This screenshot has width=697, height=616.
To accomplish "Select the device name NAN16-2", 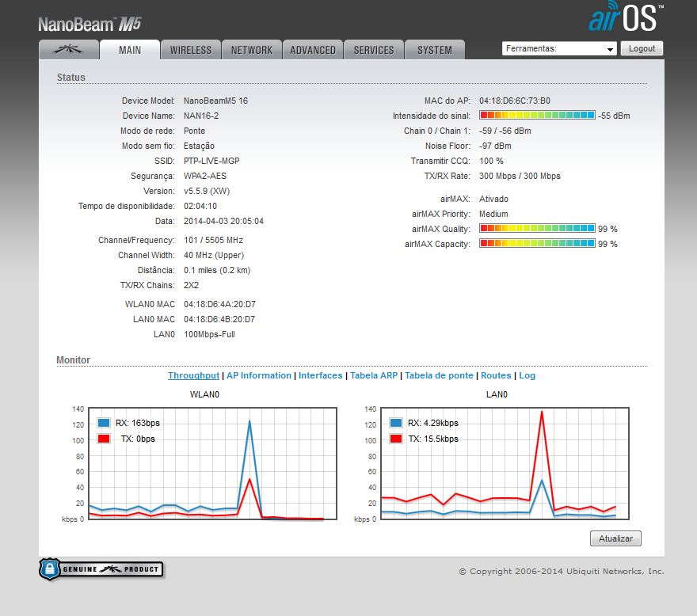I will pyautogui.click(x=201, y=116).
